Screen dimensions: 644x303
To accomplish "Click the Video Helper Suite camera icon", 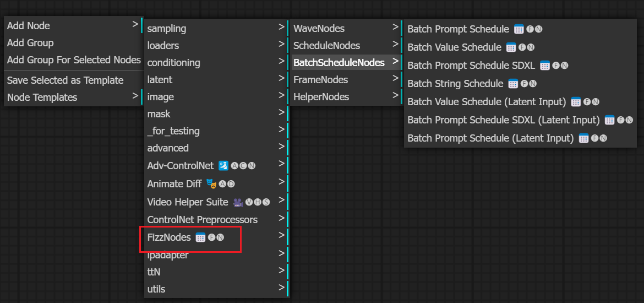I will [x=238, y=202].
